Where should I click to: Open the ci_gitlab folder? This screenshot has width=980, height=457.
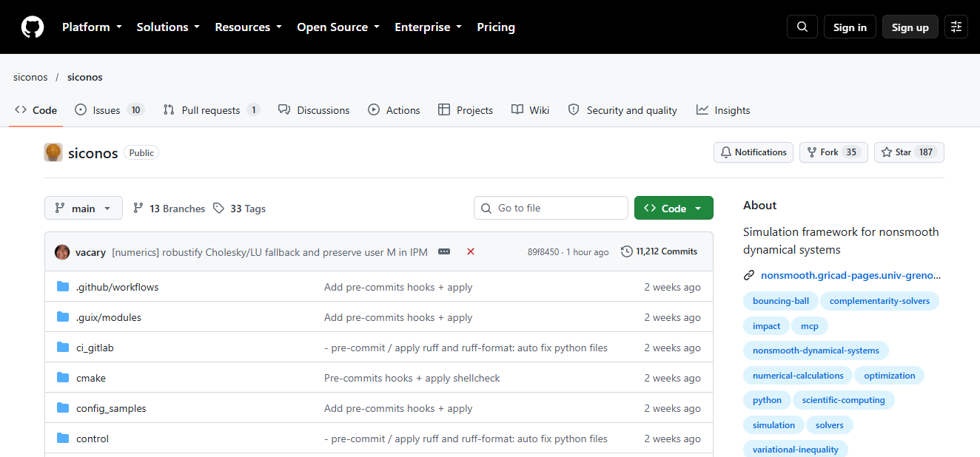click(x=95, y=348)
